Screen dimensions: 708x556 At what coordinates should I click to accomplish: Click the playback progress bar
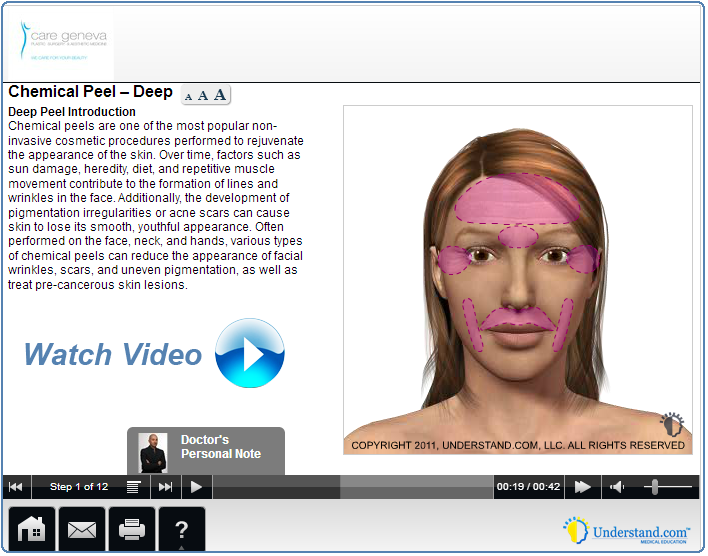pos(352,487)
